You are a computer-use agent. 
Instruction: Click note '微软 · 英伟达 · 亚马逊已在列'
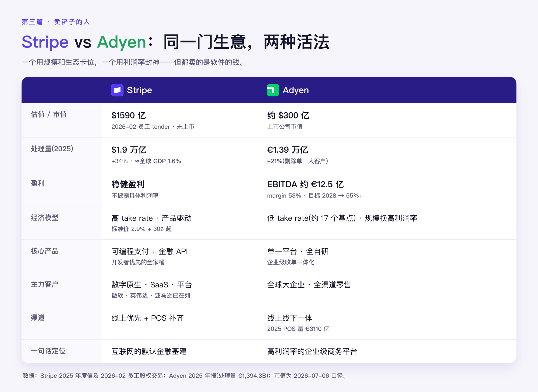click(151, 295)
